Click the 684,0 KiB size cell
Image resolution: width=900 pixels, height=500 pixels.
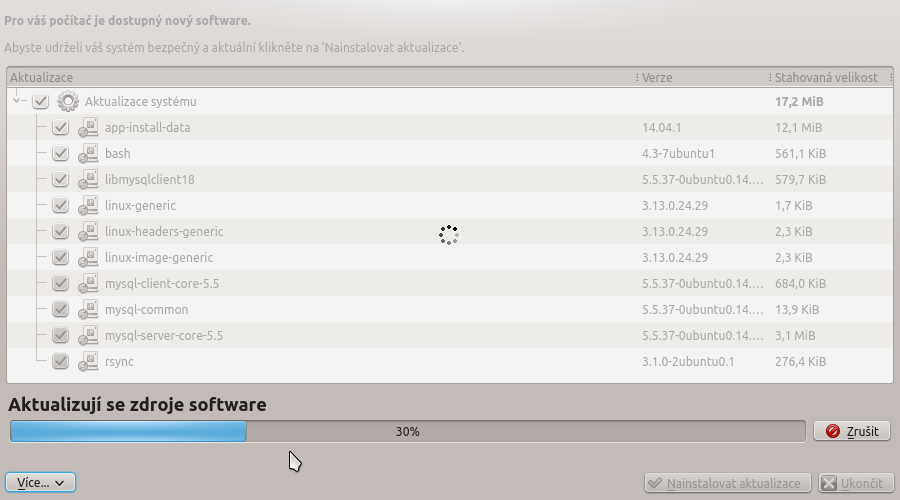tap(801, 284)
